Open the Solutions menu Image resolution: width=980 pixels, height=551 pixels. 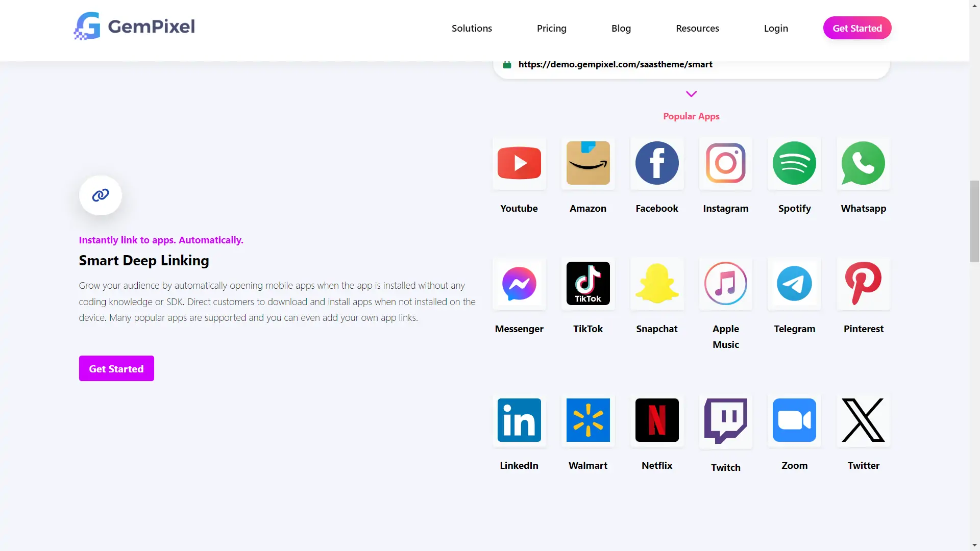[472, 29]
